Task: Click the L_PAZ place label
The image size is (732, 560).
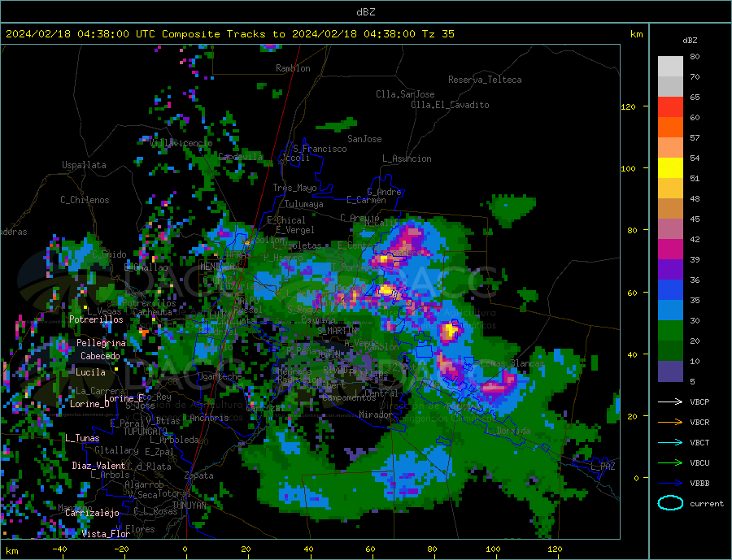Action: click(x=603, y=467)
